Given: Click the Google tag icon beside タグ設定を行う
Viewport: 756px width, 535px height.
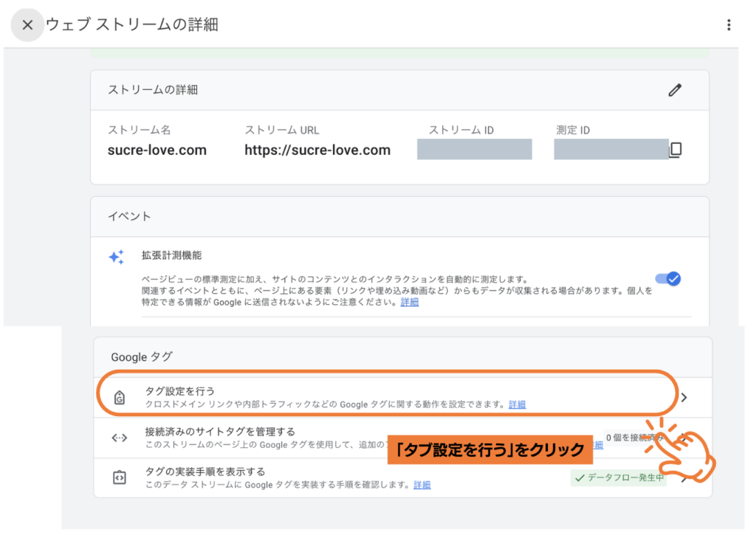Looking at the screenshot, I should pos(120,398).
